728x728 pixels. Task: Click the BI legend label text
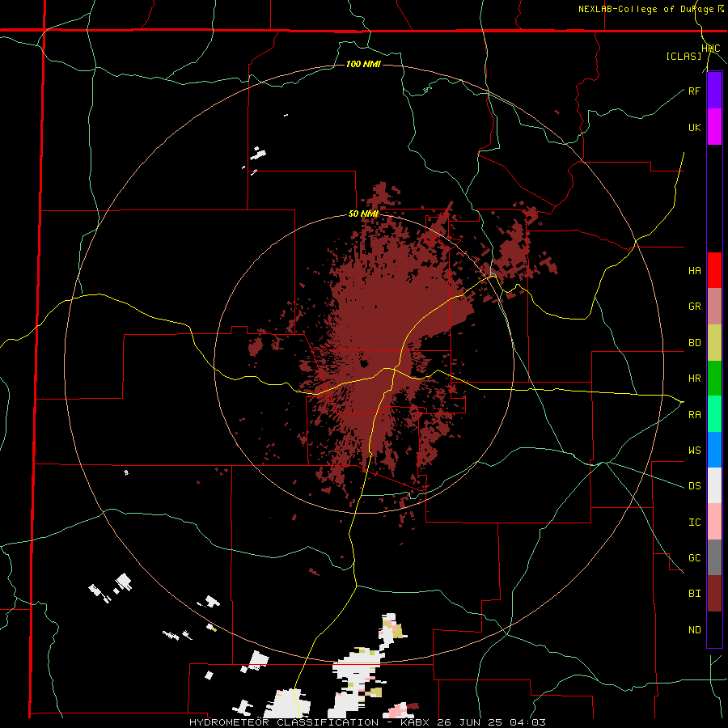(x=694, y=594)
